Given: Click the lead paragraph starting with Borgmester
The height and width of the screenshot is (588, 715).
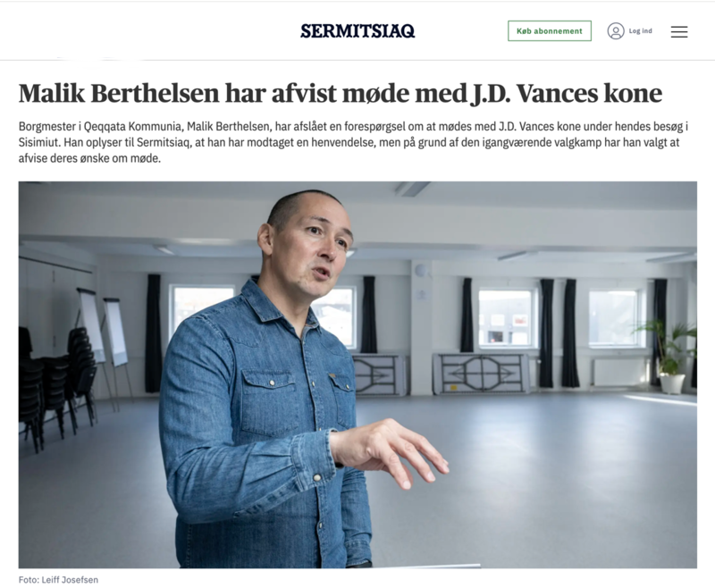Looking at the screenshot, I should 353,142.
